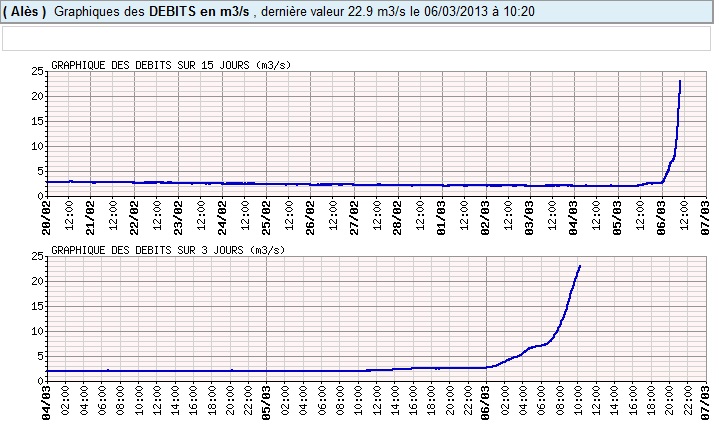Click y-axis value "15" on the 3-day chart
The width and height of the screenshot is (719, 435).
37,306
